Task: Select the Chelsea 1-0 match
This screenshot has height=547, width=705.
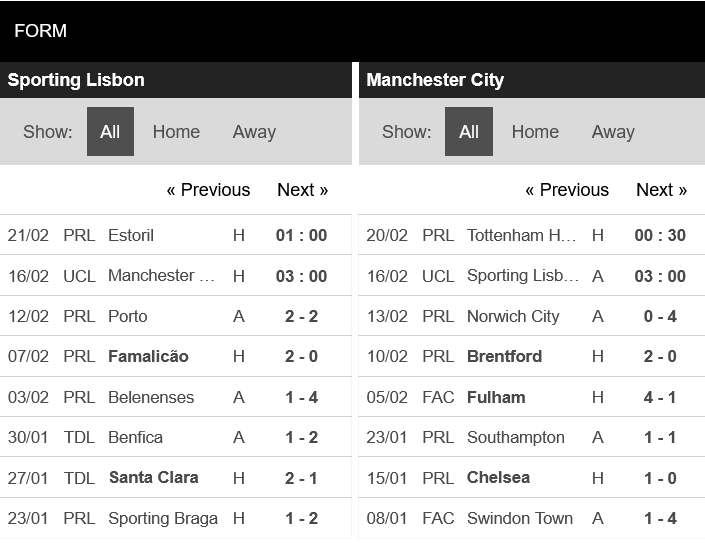Action: point(531,478)
